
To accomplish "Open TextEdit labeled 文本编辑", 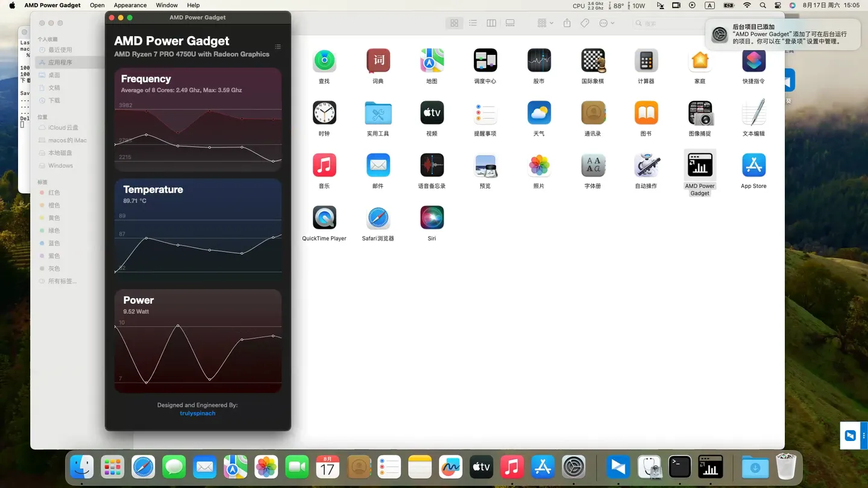I will 753,113.
